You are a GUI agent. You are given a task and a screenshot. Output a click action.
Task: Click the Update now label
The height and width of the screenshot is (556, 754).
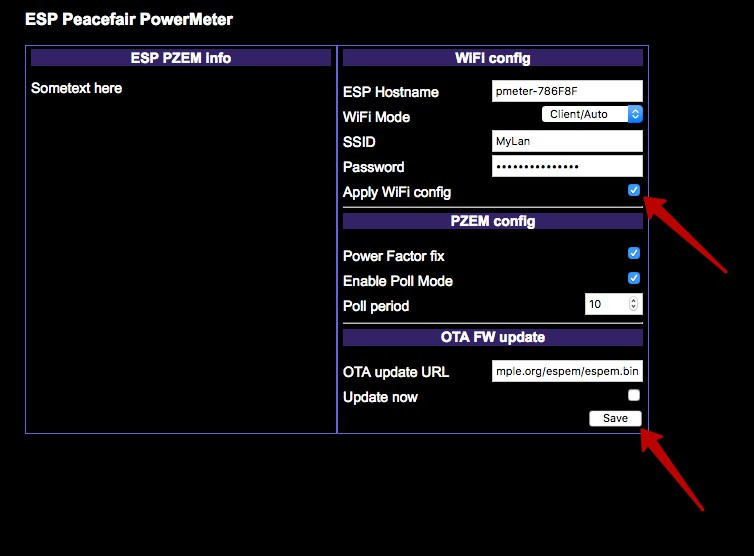pyautogui.click(x=380, y=397)
